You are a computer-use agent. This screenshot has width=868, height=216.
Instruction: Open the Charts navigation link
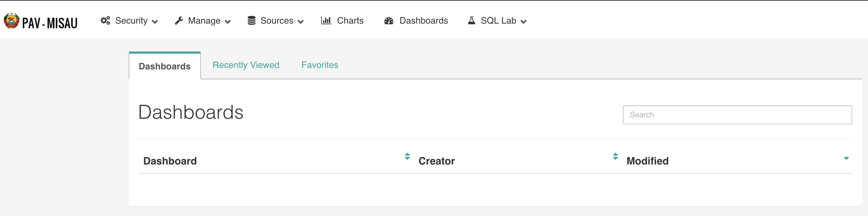[x=350, y=21]
